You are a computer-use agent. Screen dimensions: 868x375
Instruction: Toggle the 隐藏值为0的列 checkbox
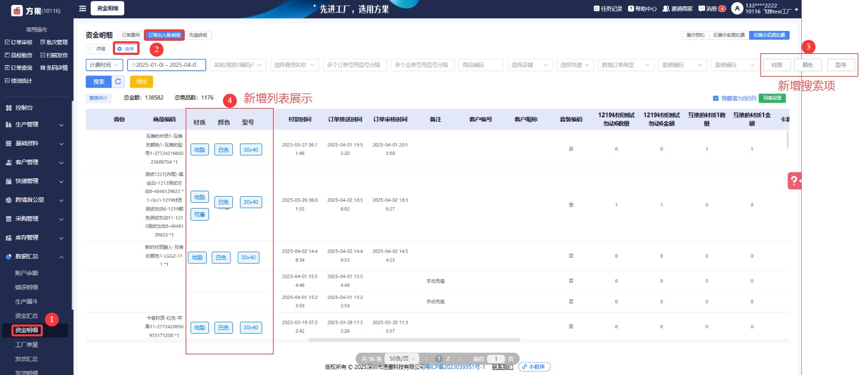(x=715, y=98)
